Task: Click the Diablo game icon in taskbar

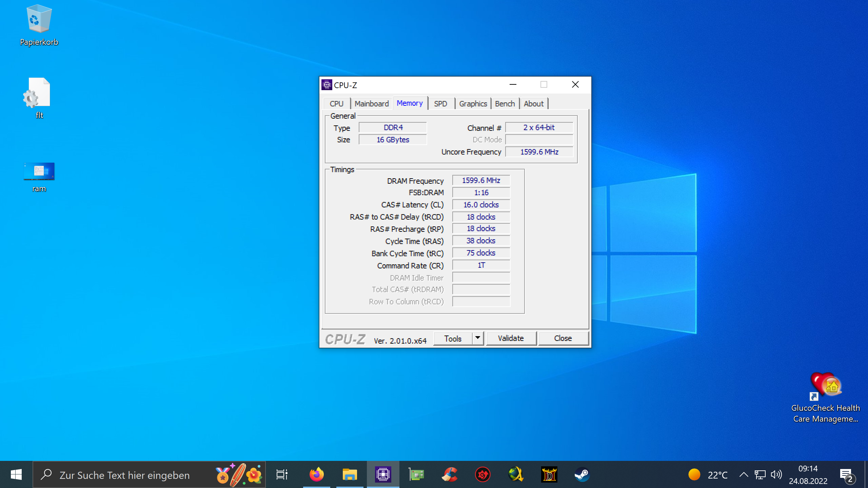Action: point(549,474)
